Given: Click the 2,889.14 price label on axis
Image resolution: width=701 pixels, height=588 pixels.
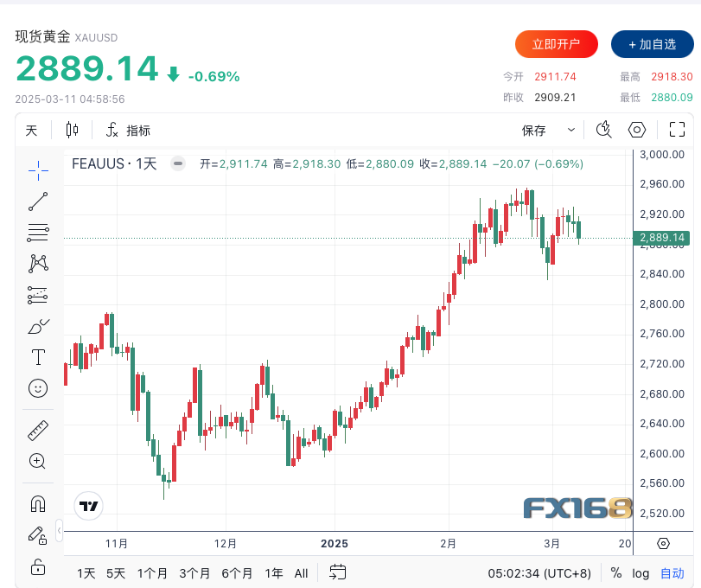Looking at the screenshot, I should coord(661,238).
